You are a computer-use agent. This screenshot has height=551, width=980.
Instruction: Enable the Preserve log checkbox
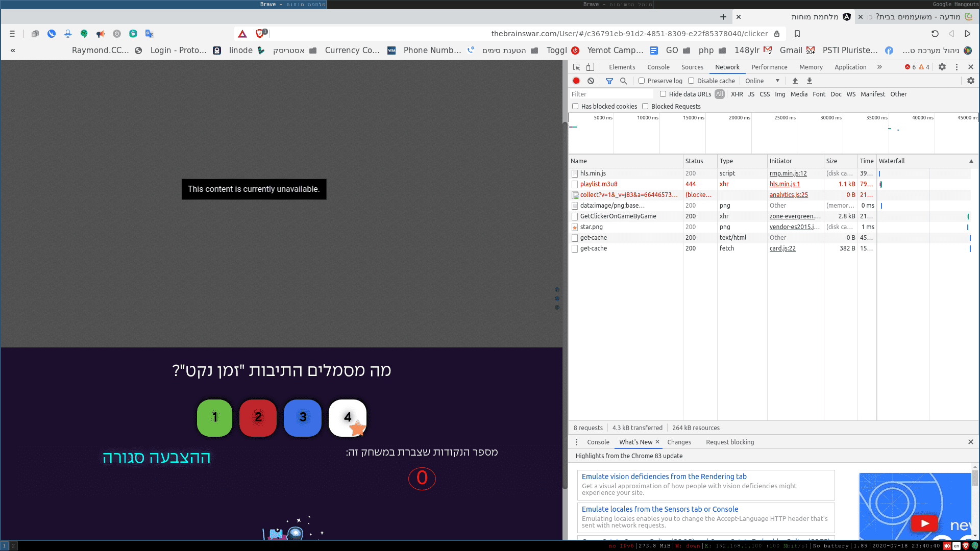[x=642, y=81]
